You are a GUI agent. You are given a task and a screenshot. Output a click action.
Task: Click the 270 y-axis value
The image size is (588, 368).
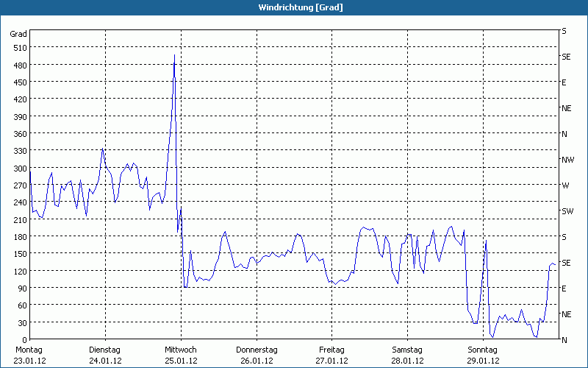21,185
